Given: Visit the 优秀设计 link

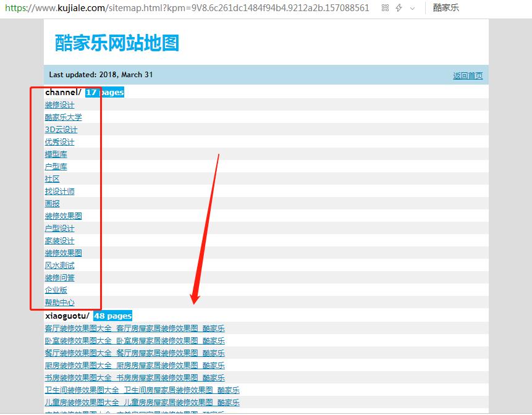Looking at the screenshot, I should 60,141.
